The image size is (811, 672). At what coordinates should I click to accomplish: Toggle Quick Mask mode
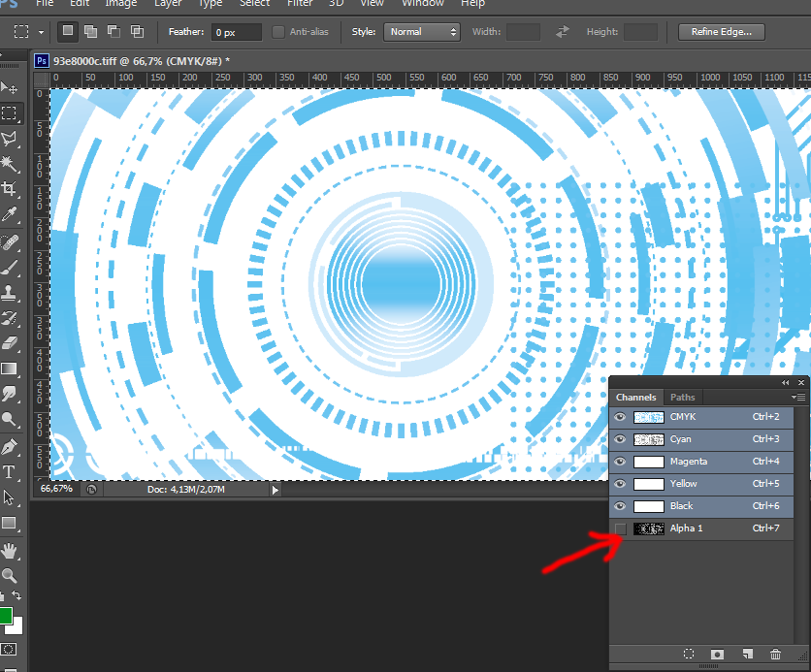tap(9, 650)
